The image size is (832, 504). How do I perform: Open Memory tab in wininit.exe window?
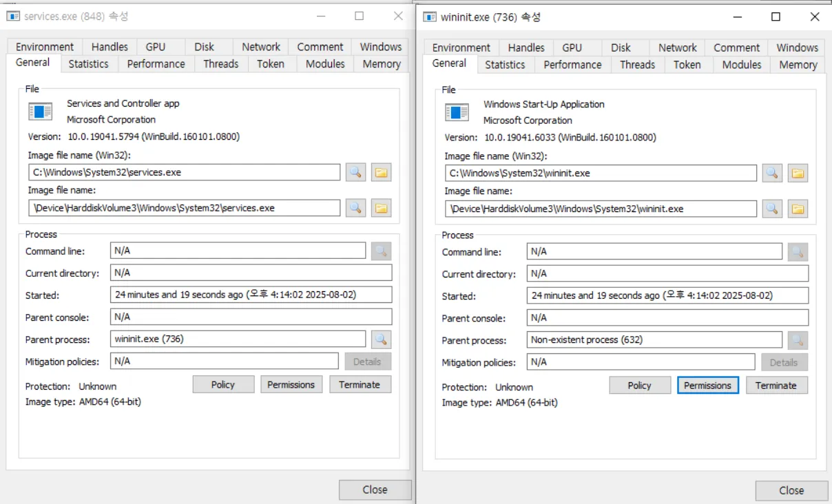tap(798, 64)
